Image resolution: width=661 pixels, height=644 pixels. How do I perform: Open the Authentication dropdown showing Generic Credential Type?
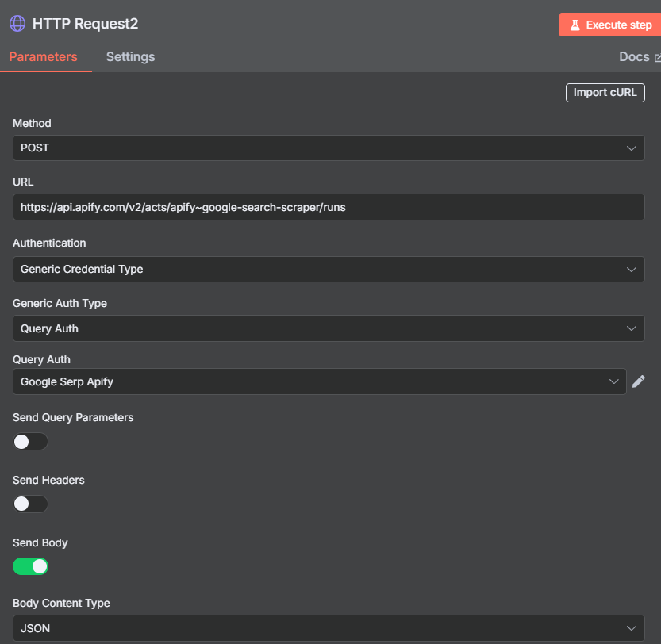click(329, 270)
